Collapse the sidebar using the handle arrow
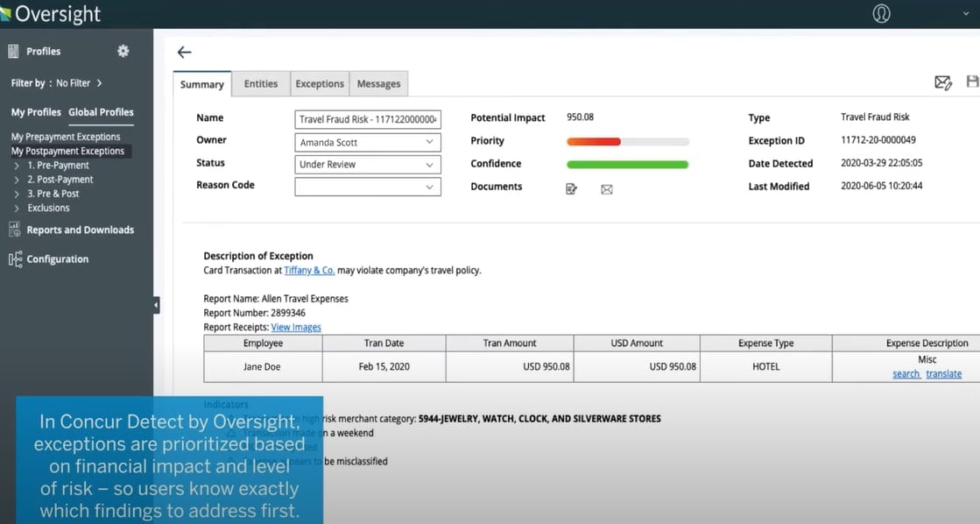 click(x=156, y=305)
